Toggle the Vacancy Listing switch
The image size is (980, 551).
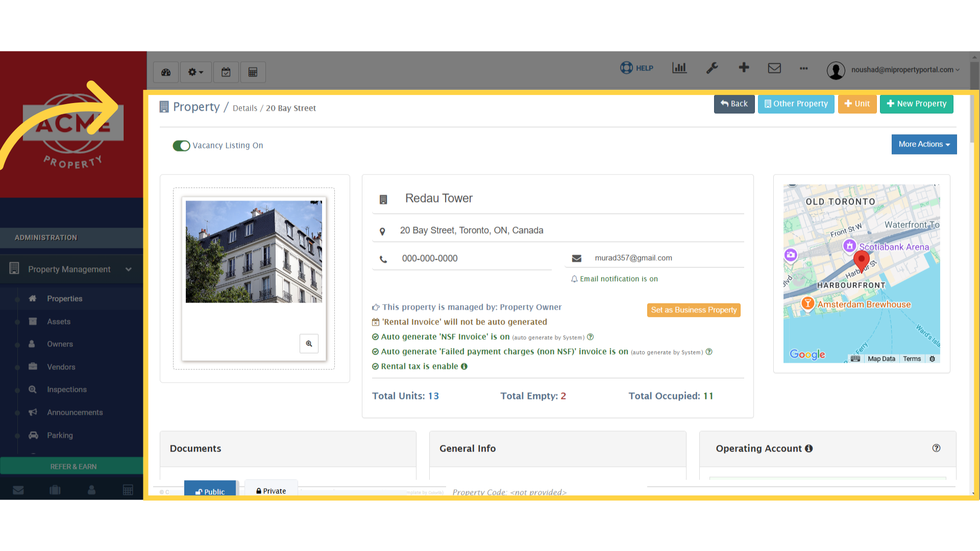(x=181, y=146)
